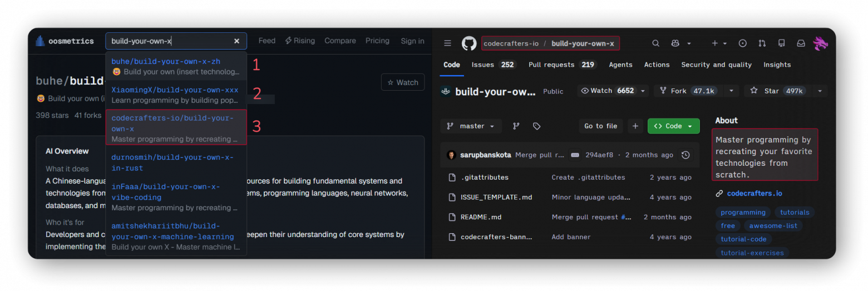This screenshot has height=291, width=868.
Task: Click the oosmetrics logo
Action: tap(65, 41)
